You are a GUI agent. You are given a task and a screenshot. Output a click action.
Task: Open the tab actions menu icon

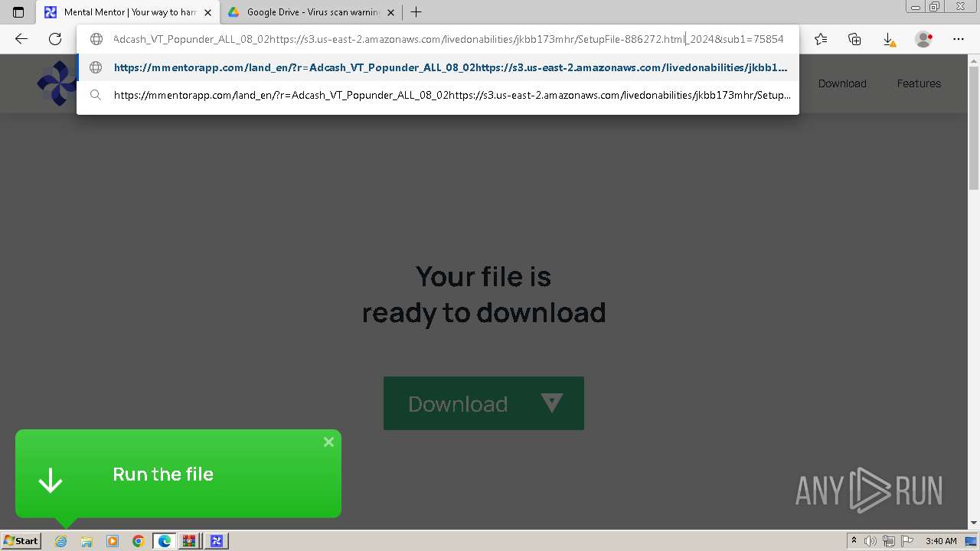(x=18, y=12)
